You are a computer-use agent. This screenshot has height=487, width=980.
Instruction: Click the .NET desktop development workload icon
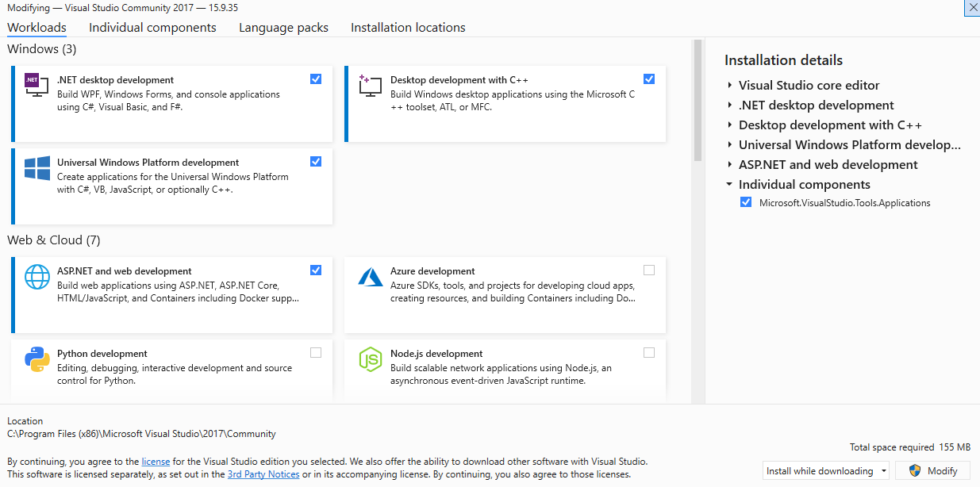coord(37,86)
